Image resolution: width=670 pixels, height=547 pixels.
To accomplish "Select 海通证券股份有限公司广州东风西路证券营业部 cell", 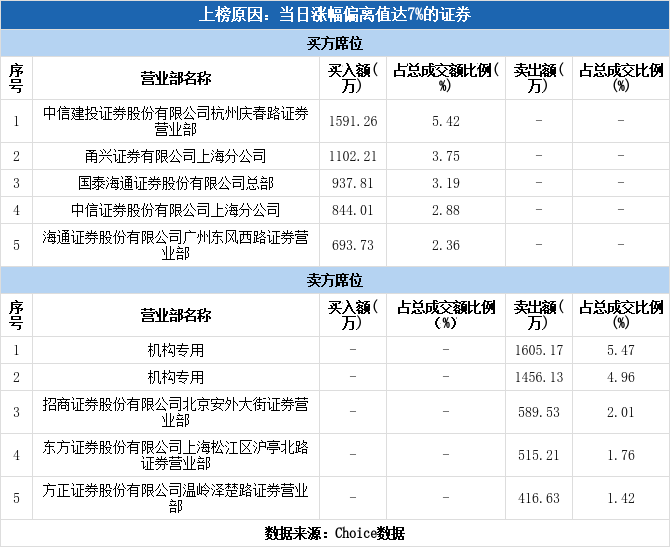I will click(176, 245).
